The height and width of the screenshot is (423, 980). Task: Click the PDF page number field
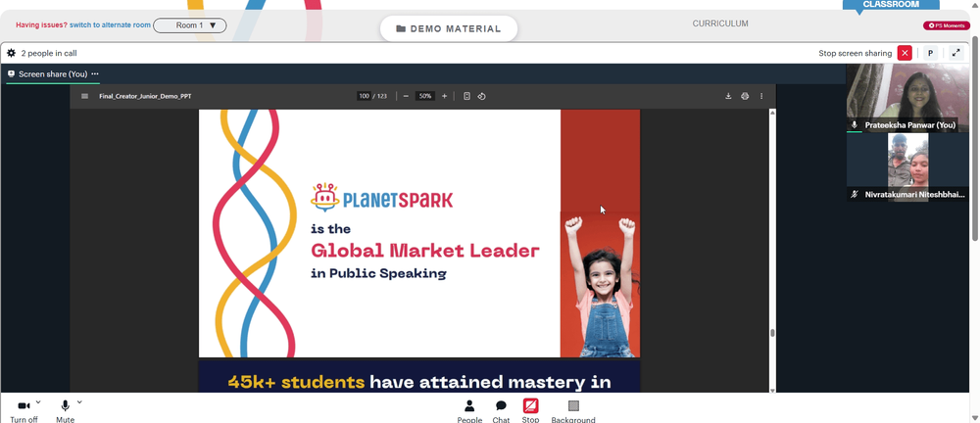point(364,96)
